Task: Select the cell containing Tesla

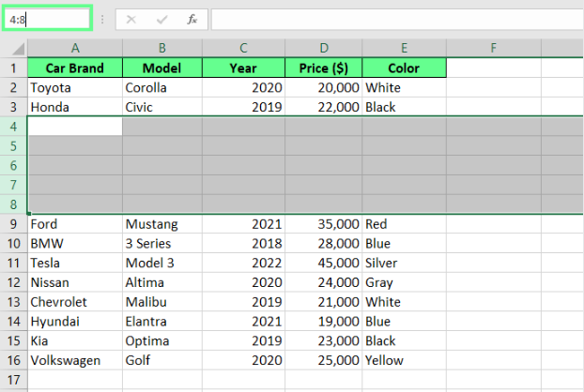Action: pyautogui.click(x=74, y=264)
